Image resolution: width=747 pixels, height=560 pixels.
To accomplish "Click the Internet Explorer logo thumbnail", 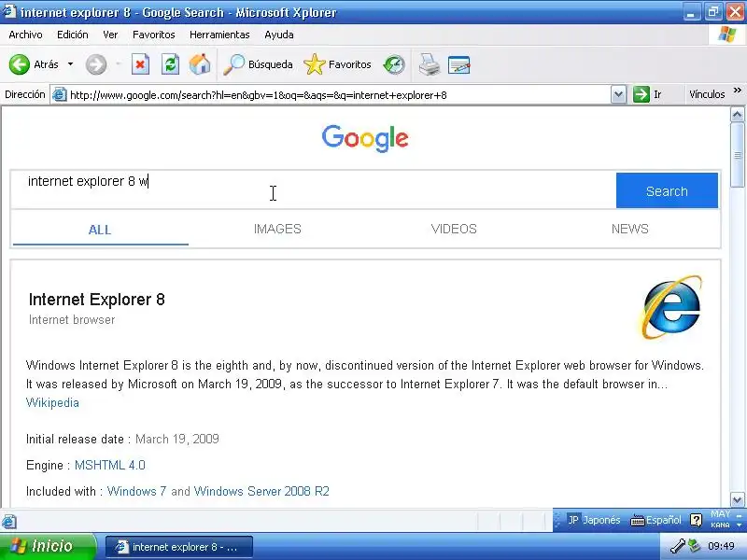I will tap(671, 307).
